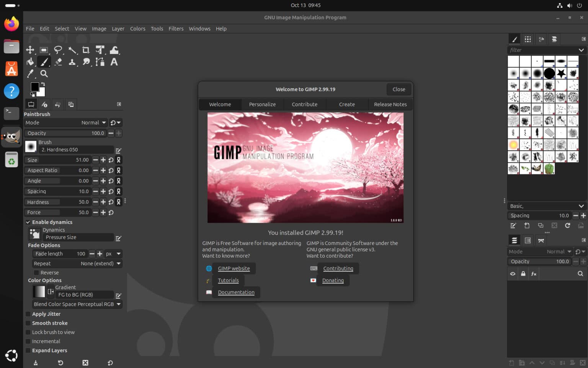Activate the Bucket Fill tool
The image size is (588, 368).
(30, 62)
